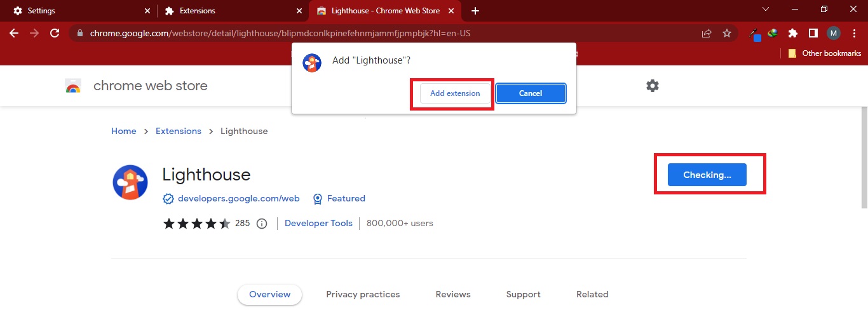Click the rating info circle icon
Image resolution: width=868 pixels, height=324 pixels.
262,224
